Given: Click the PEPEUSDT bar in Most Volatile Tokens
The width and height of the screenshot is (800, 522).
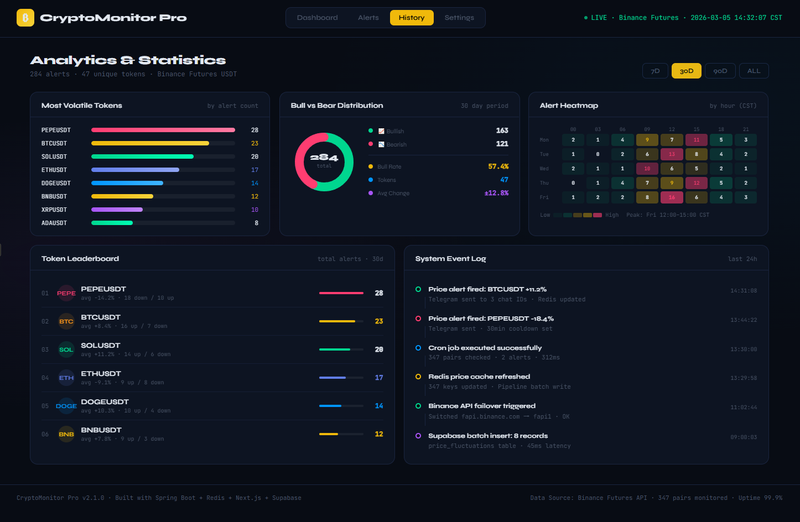Looking at the screenshot, I should coord(163,130).
